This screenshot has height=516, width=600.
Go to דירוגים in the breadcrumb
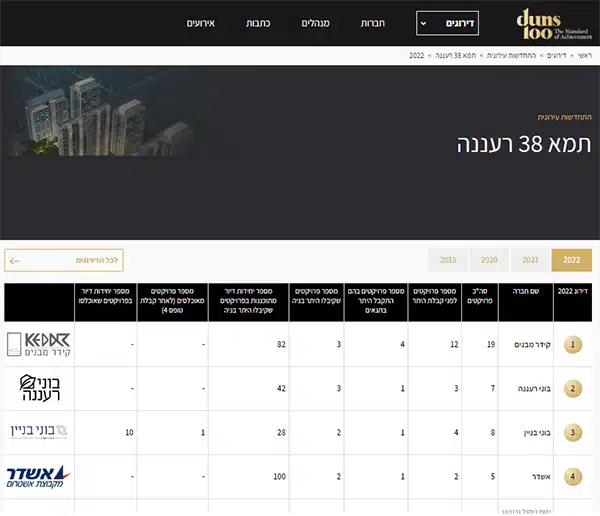[x=556, y=56]
